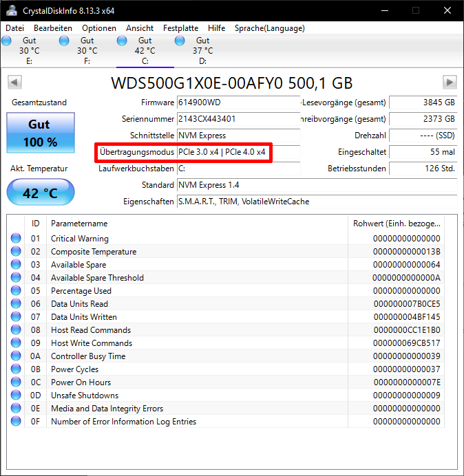Open the Hilfe menu

[x=216, y=28]
